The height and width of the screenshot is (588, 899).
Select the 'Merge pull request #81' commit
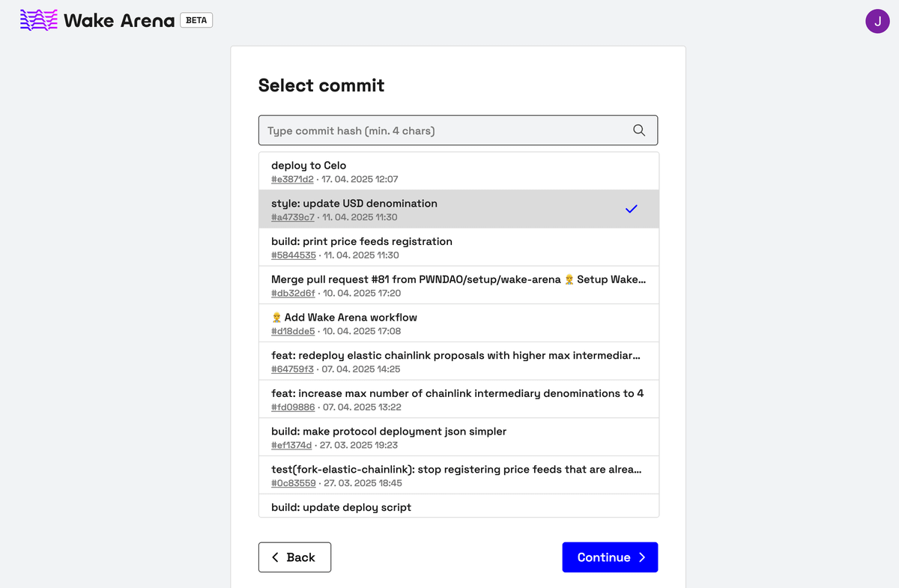click(x=458, y=285)
